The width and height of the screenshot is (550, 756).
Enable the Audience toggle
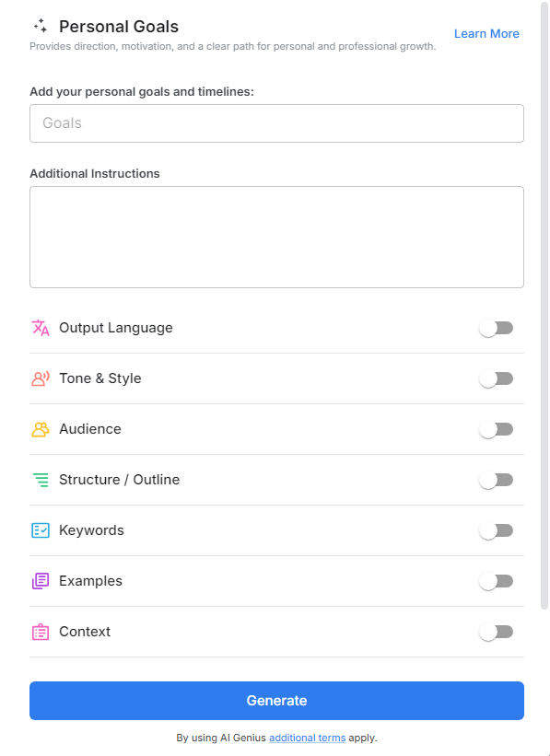497,429
